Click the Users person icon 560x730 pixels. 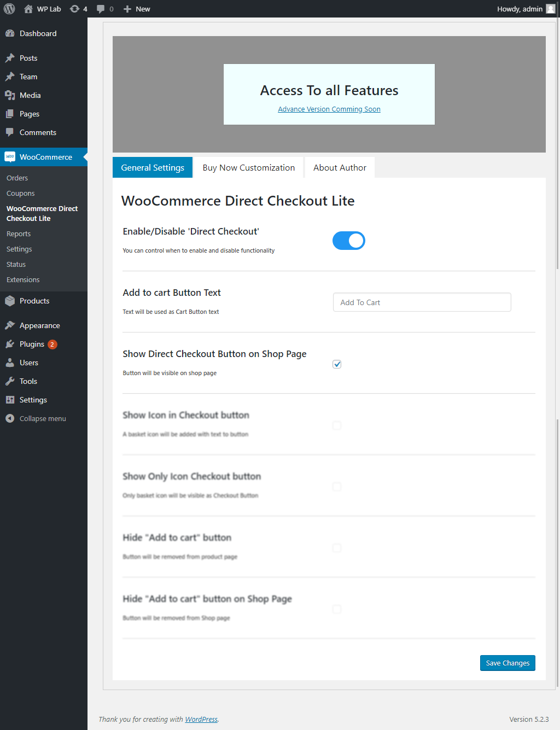[10, 363]
